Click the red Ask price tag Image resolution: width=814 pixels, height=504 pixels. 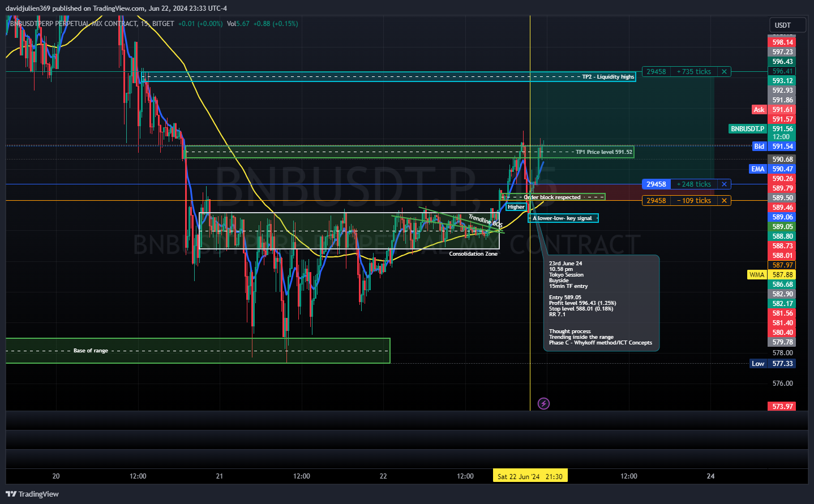(759, 110)
